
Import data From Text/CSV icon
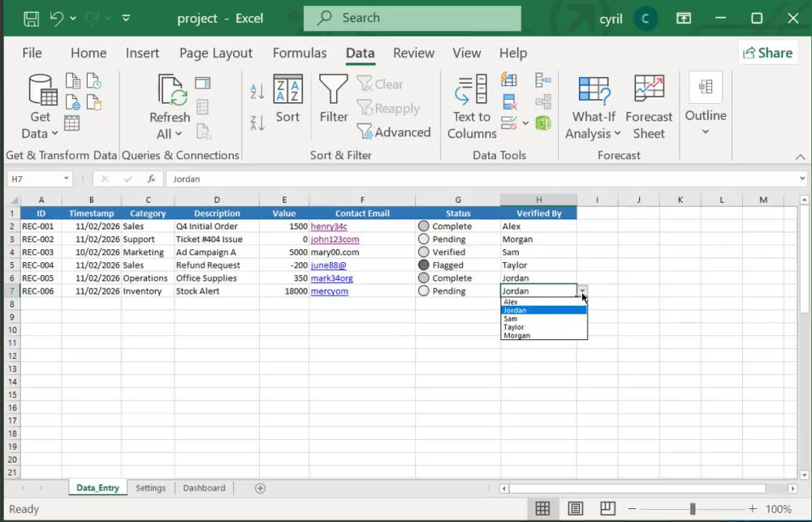click(73, 81)
